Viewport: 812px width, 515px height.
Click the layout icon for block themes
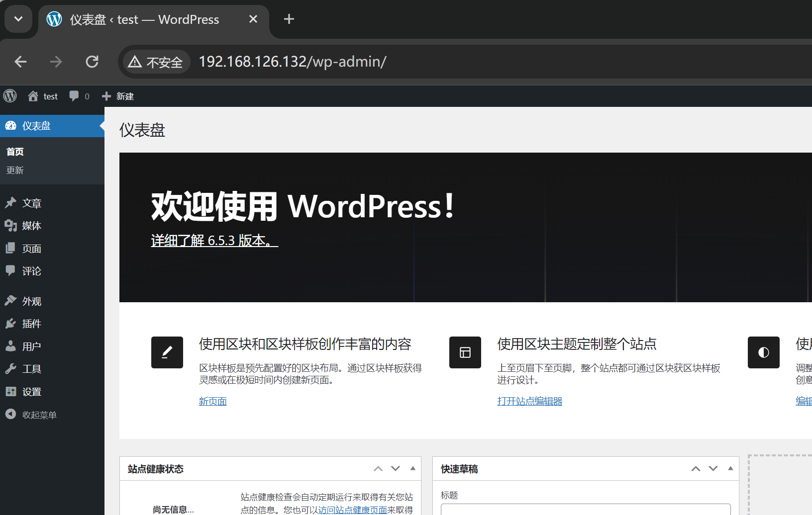[465, 352]
